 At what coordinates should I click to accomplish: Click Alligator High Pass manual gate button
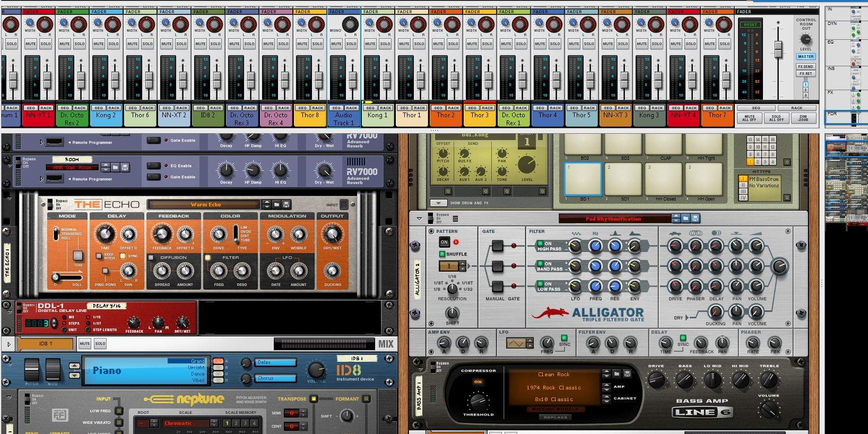point(498,246)
